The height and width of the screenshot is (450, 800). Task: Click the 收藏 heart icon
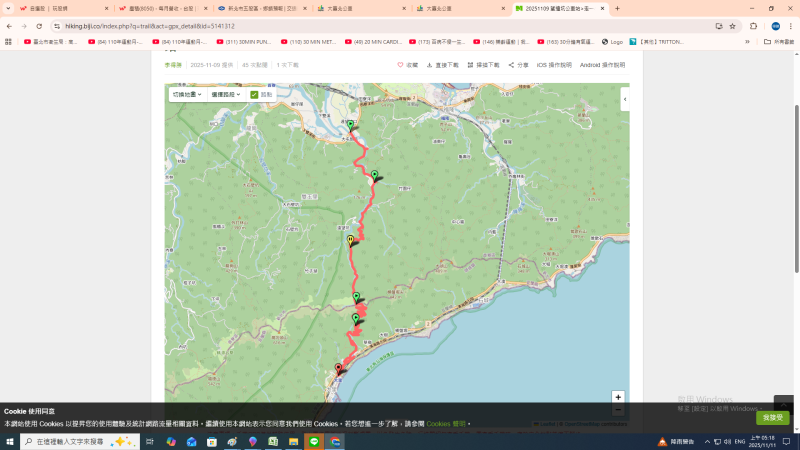point(400,65)
